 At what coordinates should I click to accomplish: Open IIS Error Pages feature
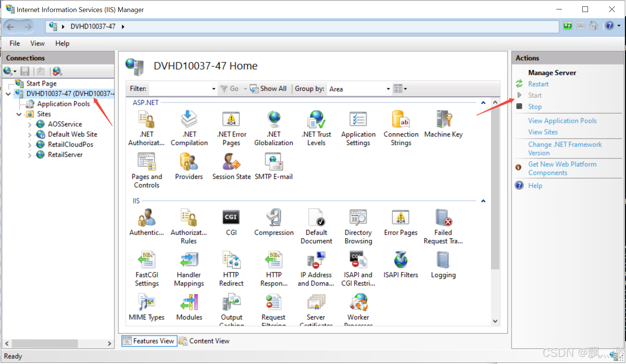click(x=401, y=222)
